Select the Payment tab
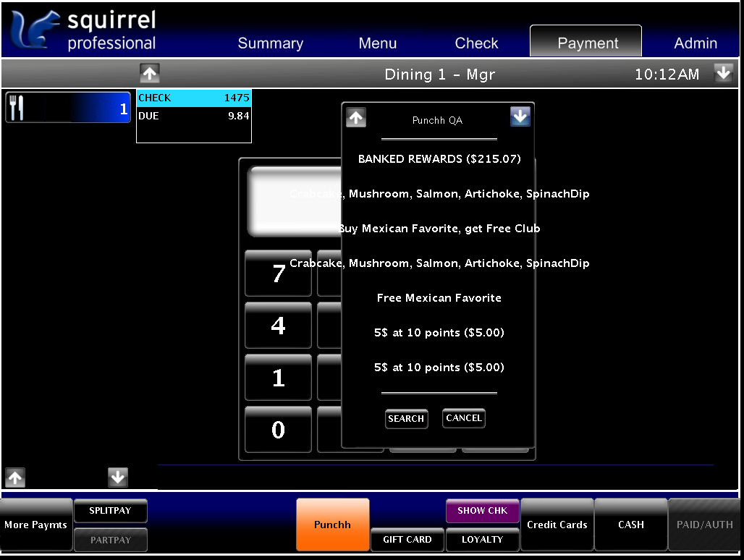 point(586,41)
